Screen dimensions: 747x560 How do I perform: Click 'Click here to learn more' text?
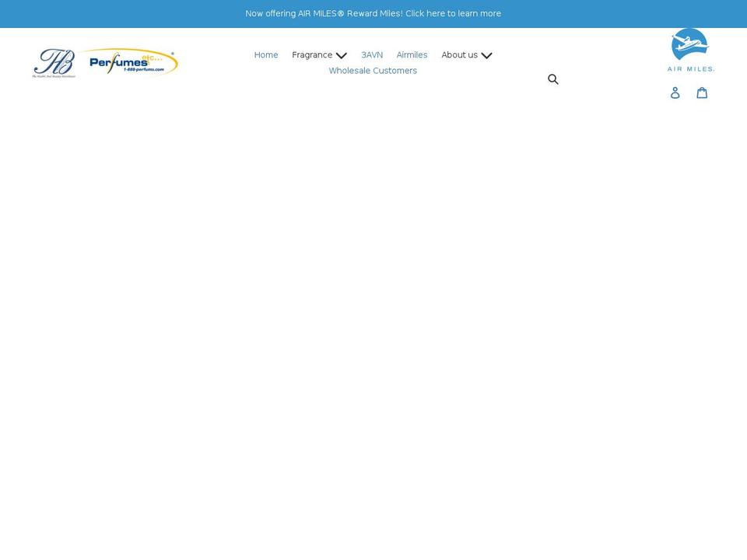[453, 14]
